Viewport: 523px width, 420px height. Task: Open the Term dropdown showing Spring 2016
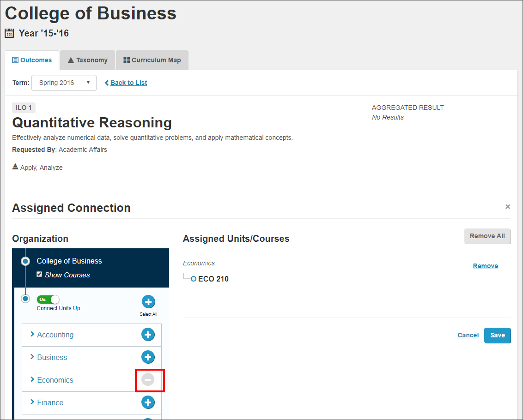pos(64,83)
